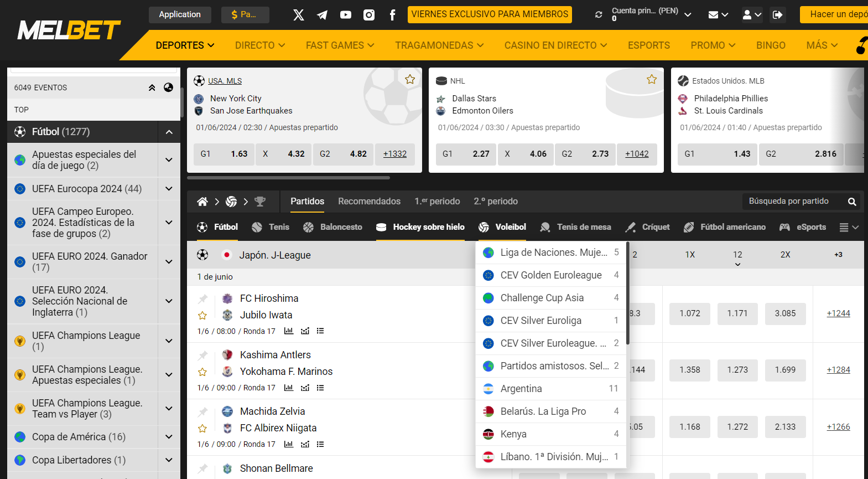Select Tenis sport tab

[x=271, y=227]
